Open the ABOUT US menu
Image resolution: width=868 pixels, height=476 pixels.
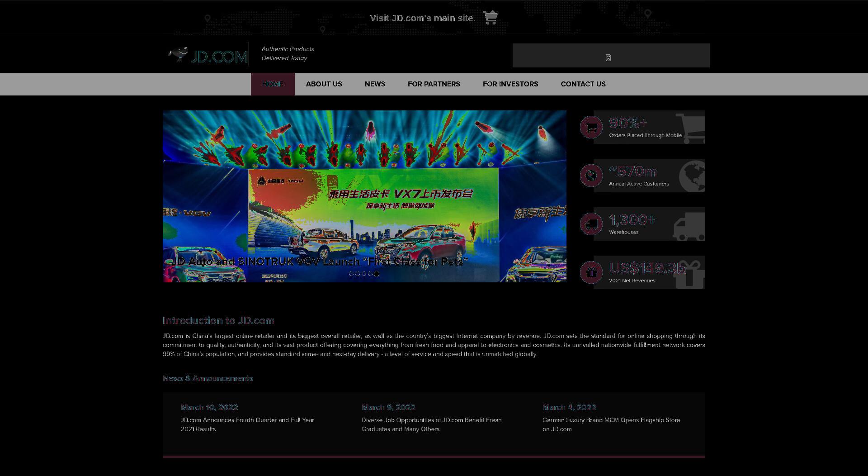pos(324,84)
